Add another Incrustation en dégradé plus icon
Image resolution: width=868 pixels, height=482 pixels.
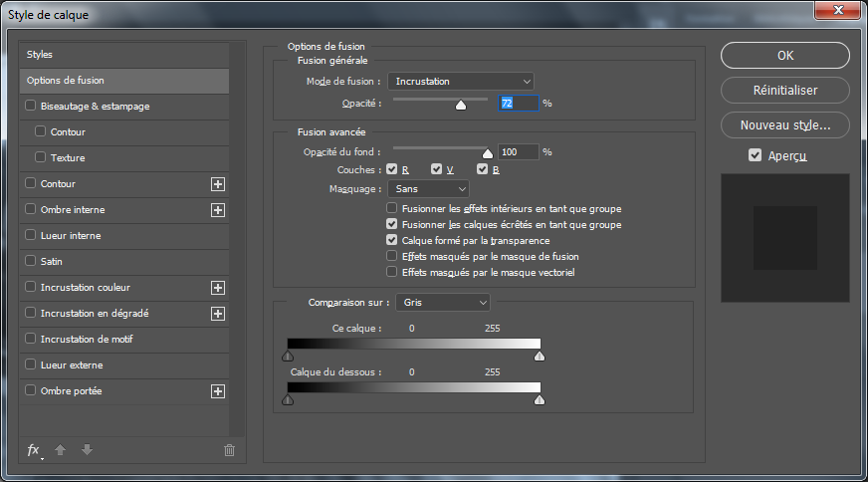(x=218, y=314)
